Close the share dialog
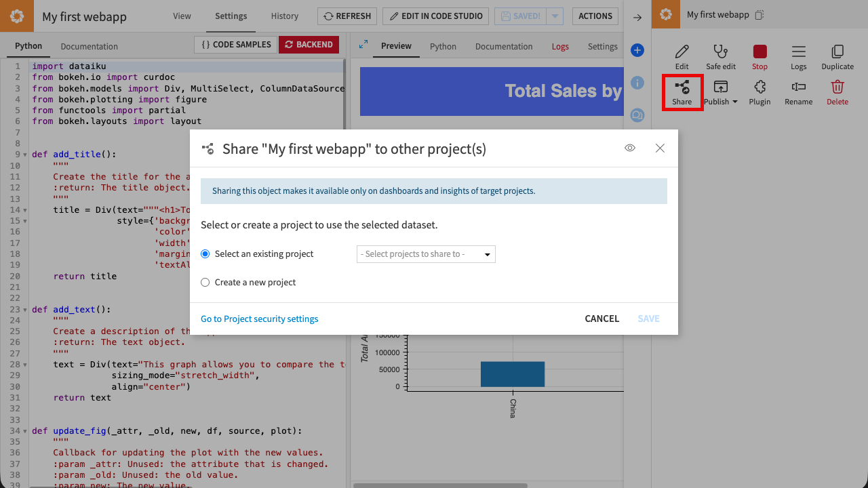The height and width of the screenshot is (488, 868). 660,148
